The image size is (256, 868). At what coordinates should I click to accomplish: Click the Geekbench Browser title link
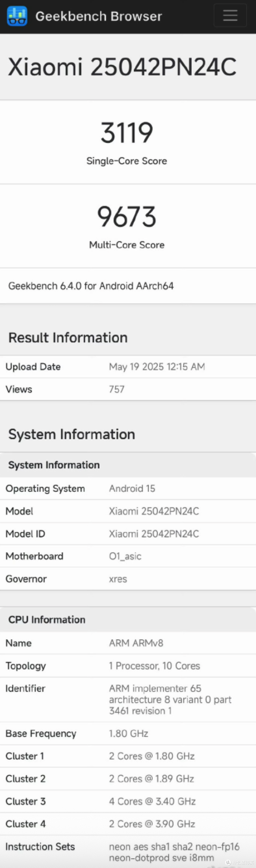[x=99, y=16]
